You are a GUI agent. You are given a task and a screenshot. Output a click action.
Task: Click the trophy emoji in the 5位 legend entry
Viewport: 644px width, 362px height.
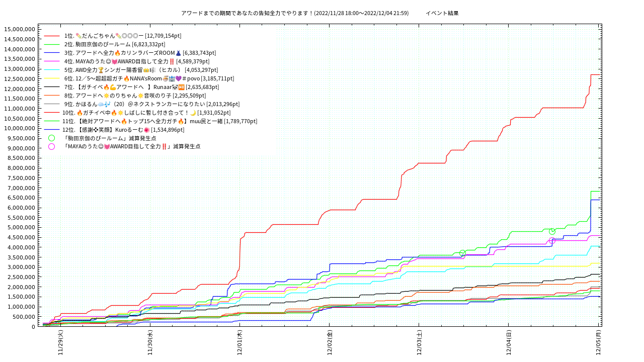[101, 70]
